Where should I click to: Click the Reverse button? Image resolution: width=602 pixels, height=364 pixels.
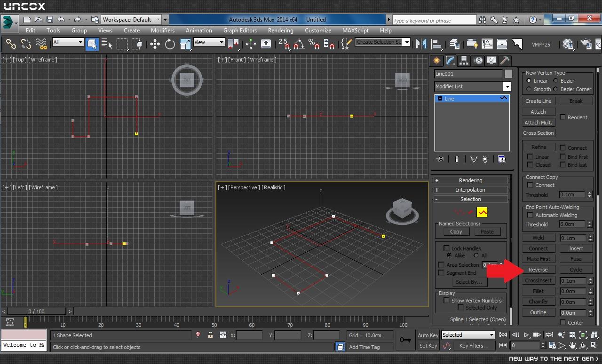pyautogui.click(x=538, y=270)
